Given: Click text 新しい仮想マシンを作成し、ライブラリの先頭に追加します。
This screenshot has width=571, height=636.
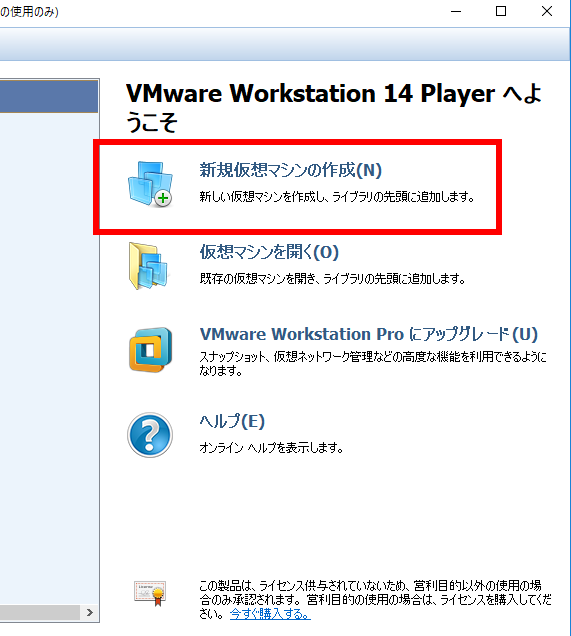Looking at the screenshot, I should click(x=337, y=197).
